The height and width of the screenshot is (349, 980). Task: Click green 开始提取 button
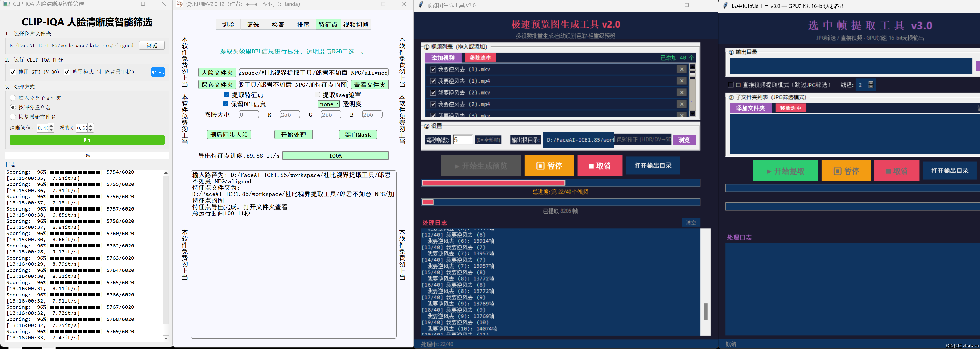pos(785,171)
